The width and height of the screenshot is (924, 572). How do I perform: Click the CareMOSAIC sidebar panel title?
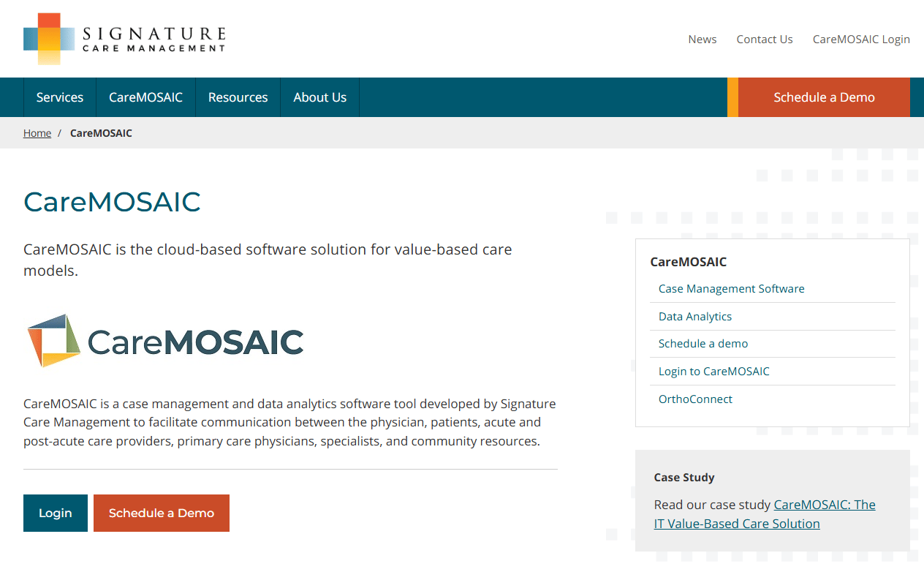click(689, 262)
